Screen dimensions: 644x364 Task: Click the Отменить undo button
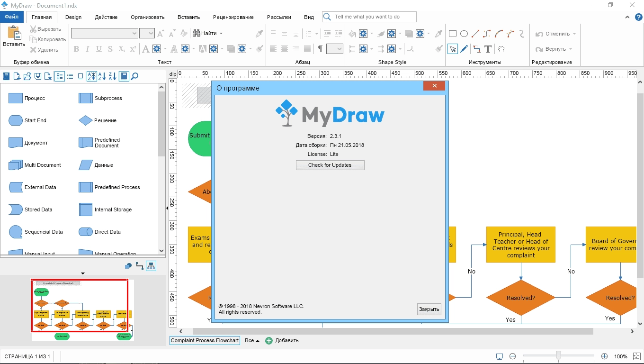point(553,34)
